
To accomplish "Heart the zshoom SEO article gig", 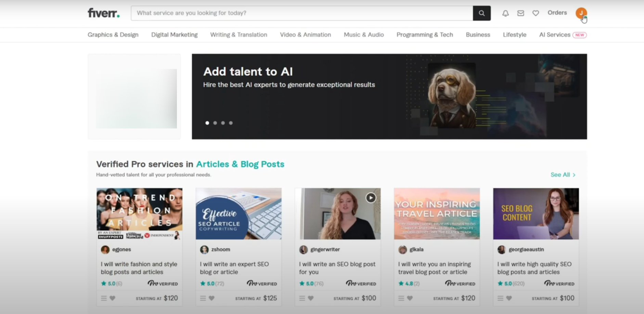I will pos(212,298).
